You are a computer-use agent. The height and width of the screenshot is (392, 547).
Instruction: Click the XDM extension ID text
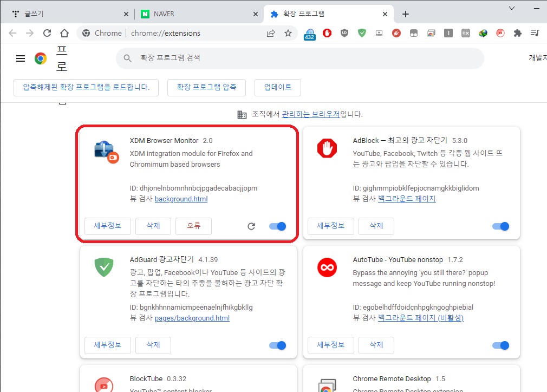pos(193,188)
